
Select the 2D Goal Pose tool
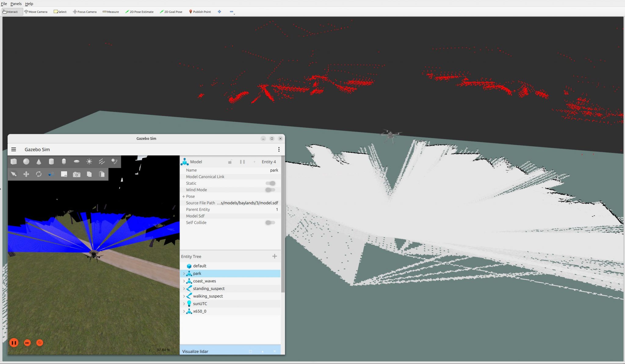[171, 12]
